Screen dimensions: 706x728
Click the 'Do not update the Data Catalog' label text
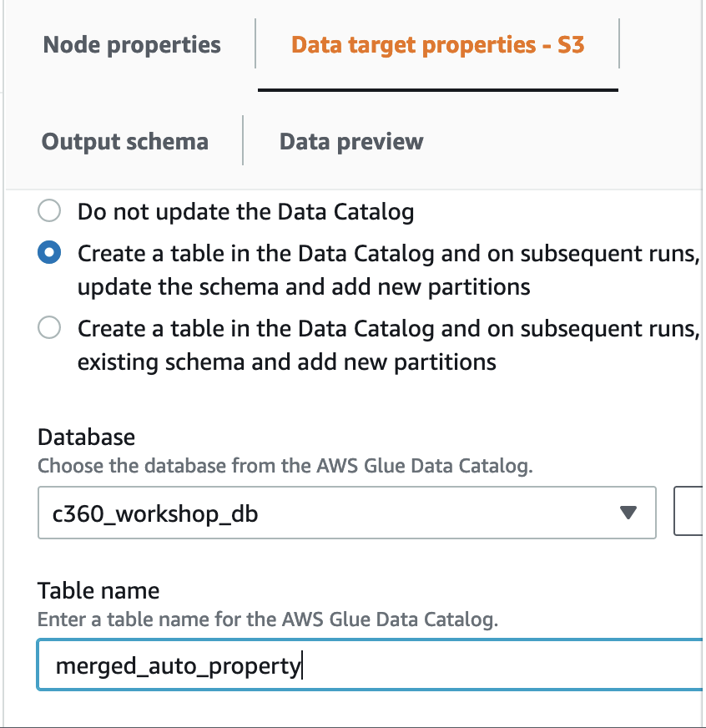(x=245, y=212)
